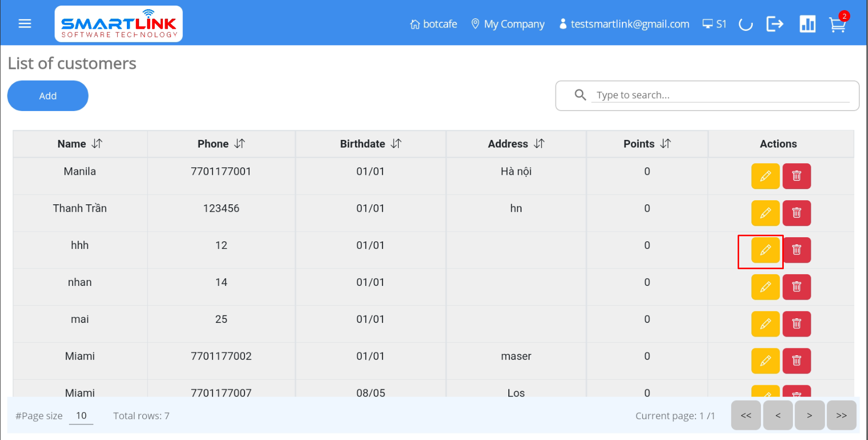Click the logout icon in header

point(775,24)
